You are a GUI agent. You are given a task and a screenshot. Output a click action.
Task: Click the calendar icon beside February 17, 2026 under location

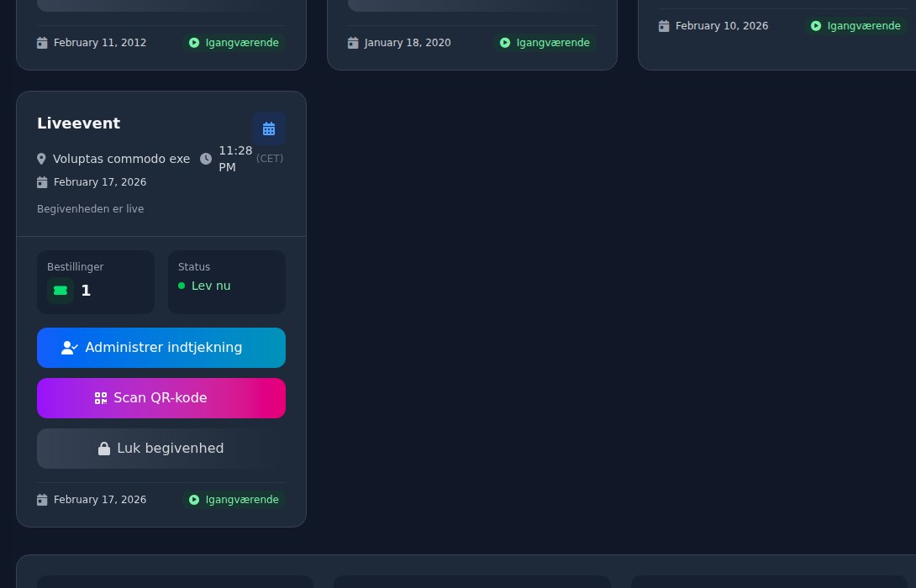(x=42, y=182)
